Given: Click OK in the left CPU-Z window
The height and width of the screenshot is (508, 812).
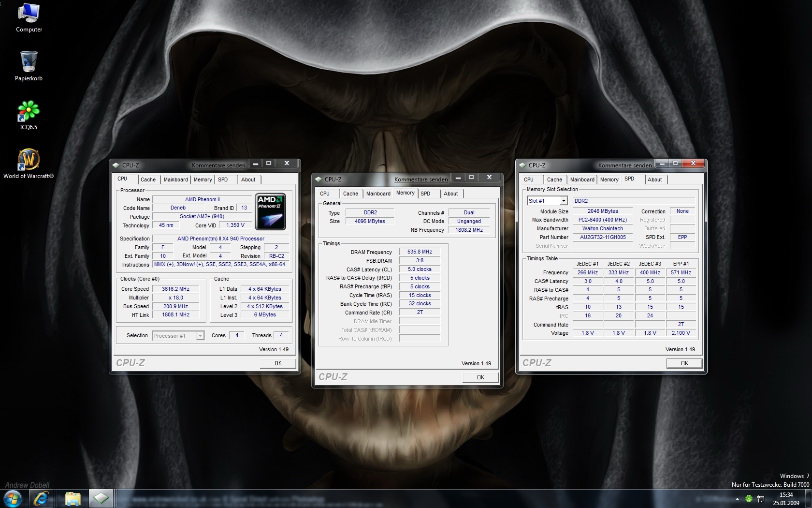Looking at the screenshot, I should [278, 363].
